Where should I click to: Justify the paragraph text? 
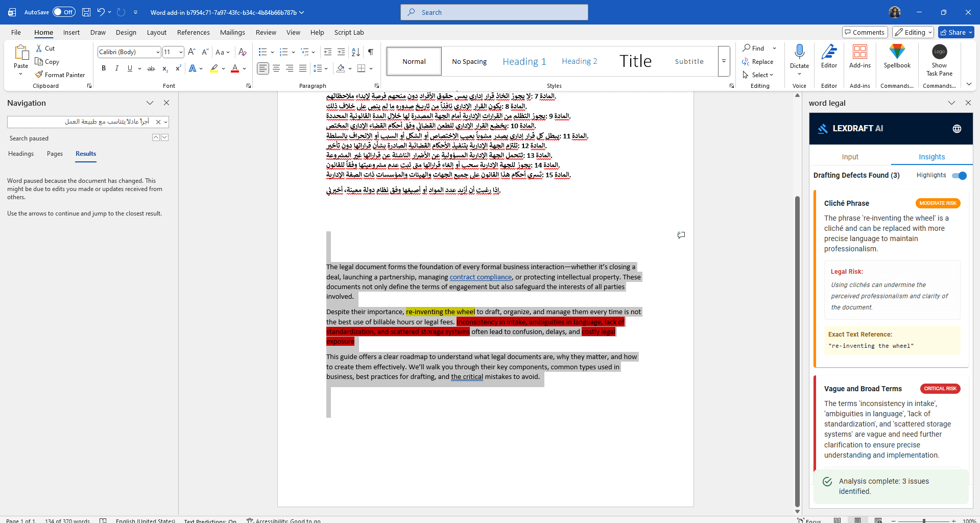(x=303, y=68)
